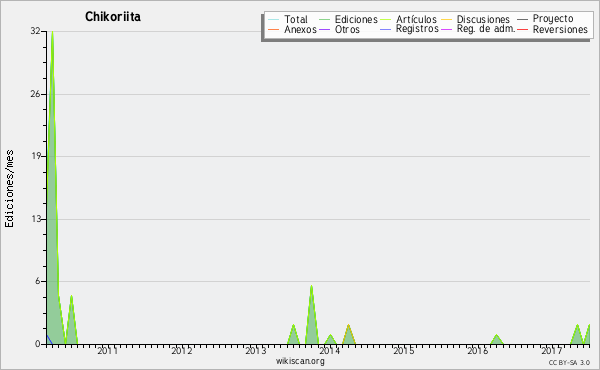Click the 2017 x-axis label
Image resolution: width=600 pixels, height=370 pixels.
point(551,351)
